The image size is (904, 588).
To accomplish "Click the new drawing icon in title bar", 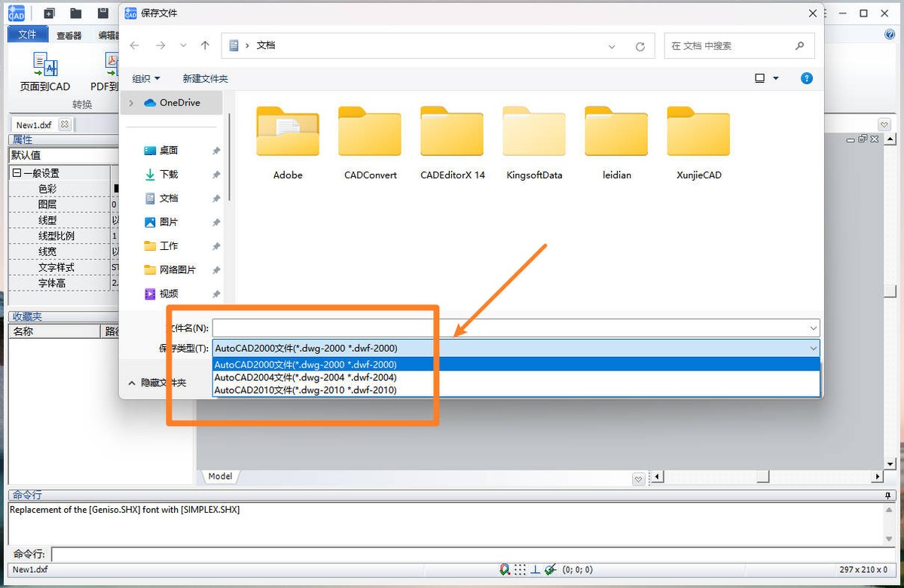I will (x=49, y=13).
